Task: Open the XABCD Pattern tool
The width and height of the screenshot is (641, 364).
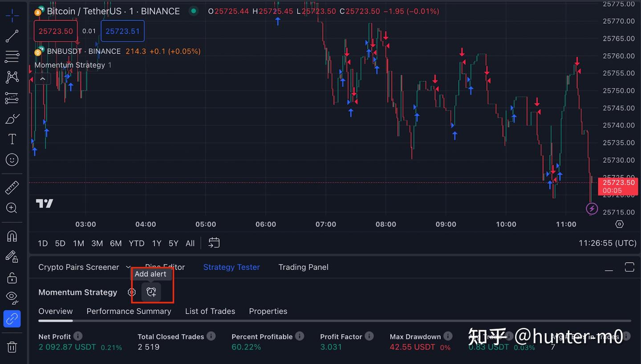Action: tap(12, 77)
